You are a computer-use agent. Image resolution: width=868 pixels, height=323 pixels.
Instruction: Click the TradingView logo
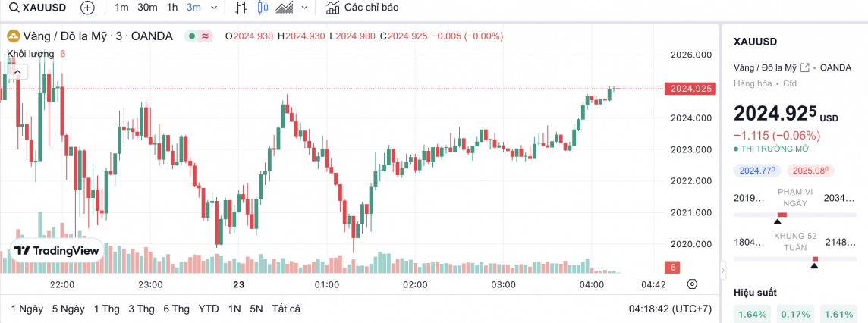56,250
